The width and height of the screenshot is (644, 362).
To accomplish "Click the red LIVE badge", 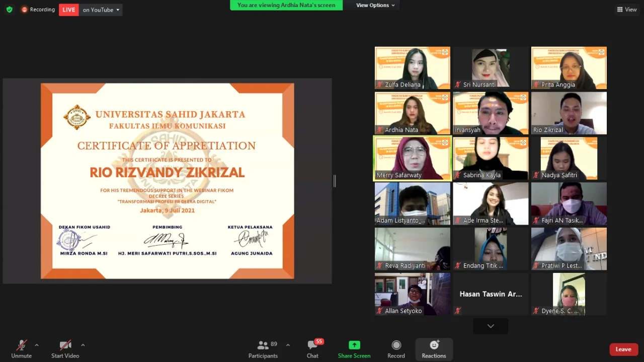I will tap(69, 10).
